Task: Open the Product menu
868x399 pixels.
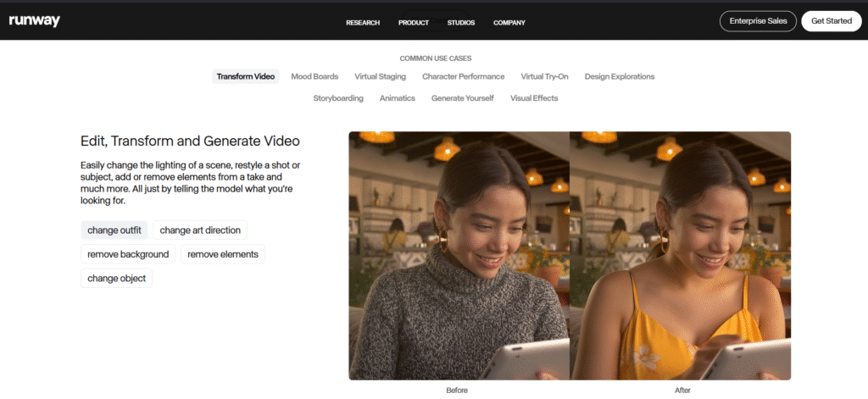Action: tap(414, 23)
